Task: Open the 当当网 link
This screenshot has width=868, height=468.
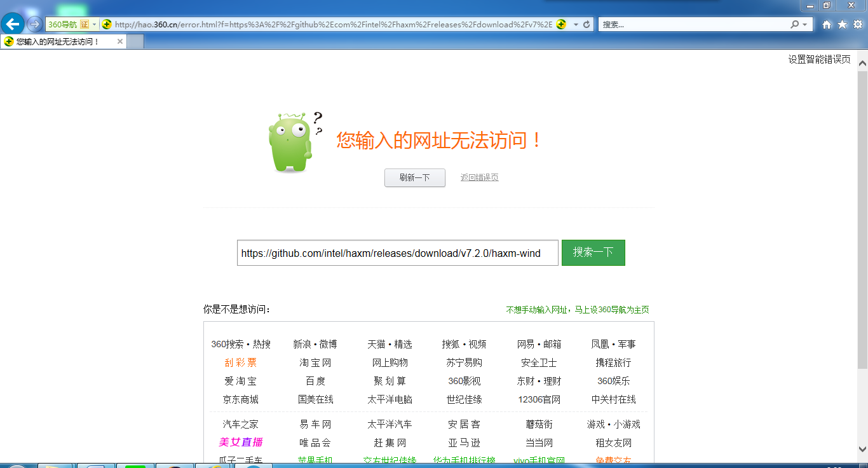Action: [x=539, y=443]
